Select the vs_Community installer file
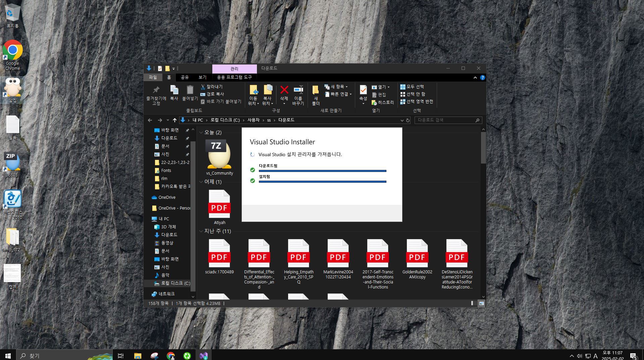Viewport: 644px width, 360px height. [219, 157]
